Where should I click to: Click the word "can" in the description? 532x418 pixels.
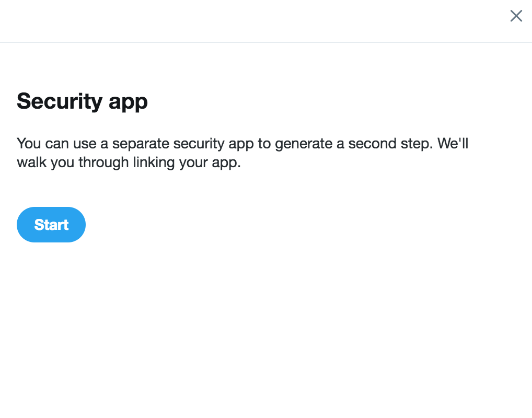coord(56,144)
